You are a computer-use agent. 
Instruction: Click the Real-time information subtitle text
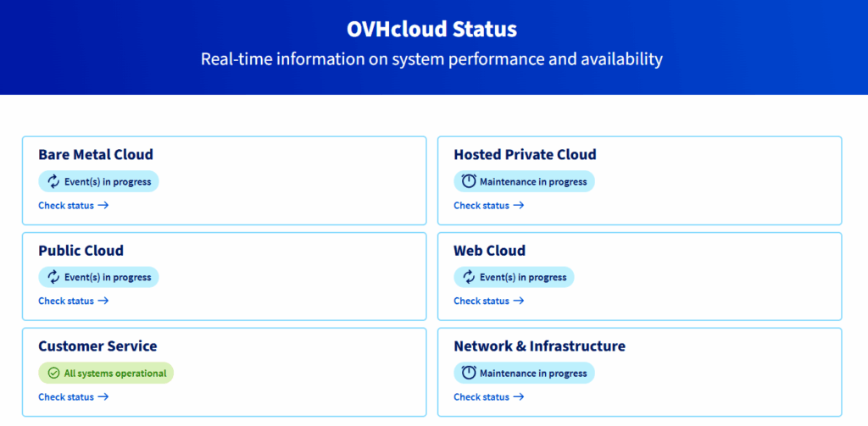point(431,59)
